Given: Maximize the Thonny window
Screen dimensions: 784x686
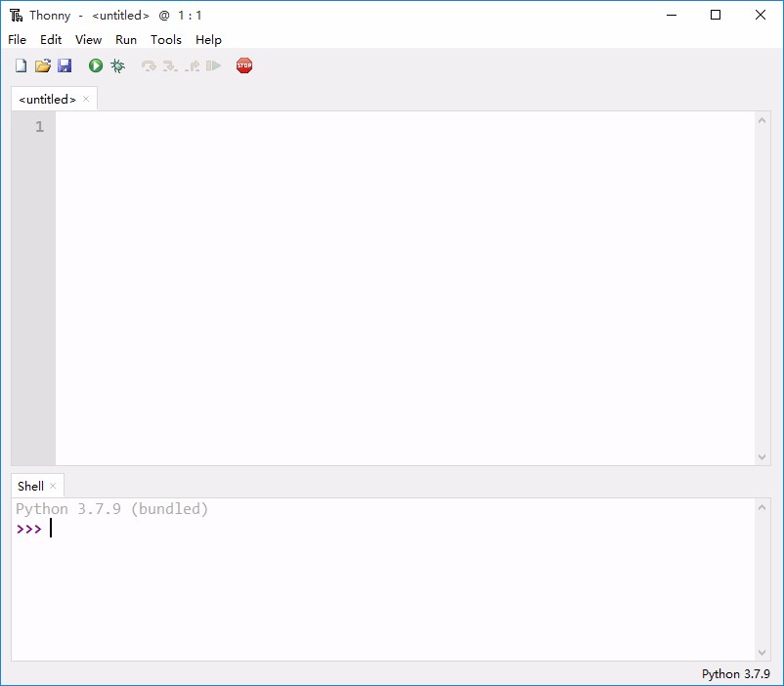Looking at the screenshot, I should tap(716, 15).
